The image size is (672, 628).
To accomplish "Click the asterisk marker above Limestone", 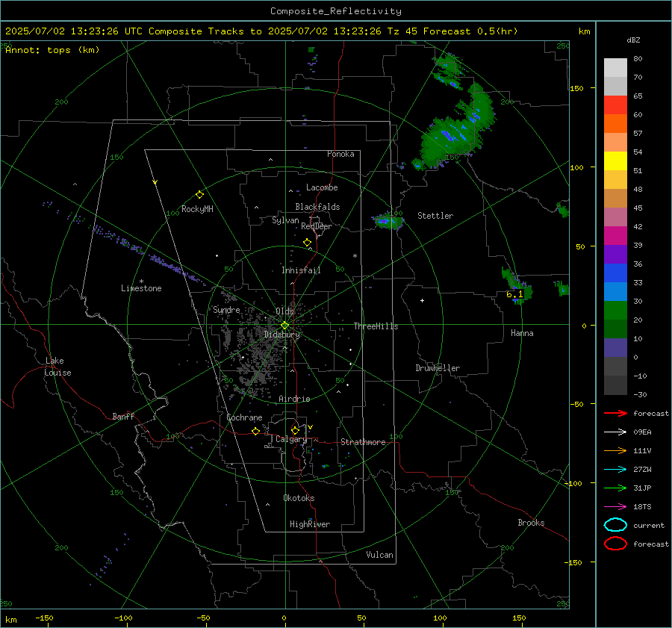I will [x=141, y=282].
